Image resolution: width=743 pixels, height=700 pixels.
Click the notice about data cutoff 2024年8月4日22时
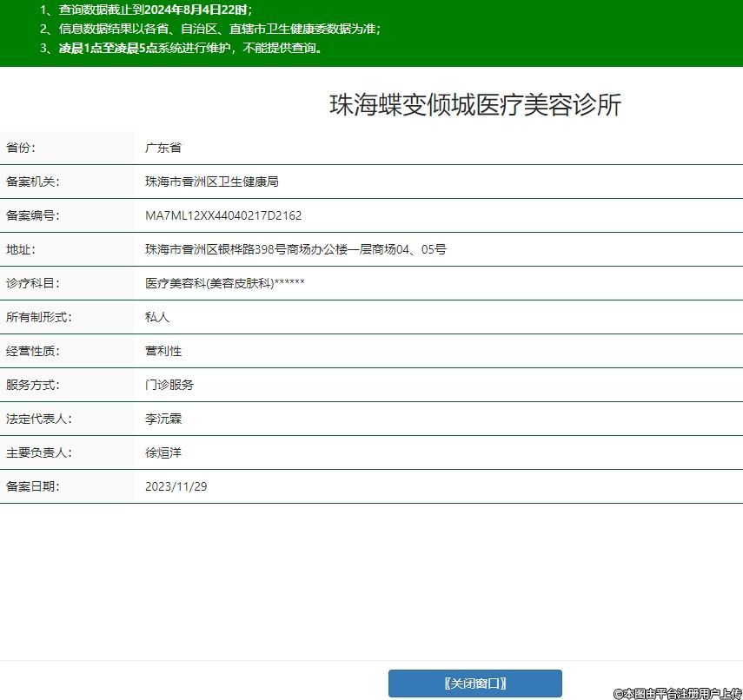point(153,10)
